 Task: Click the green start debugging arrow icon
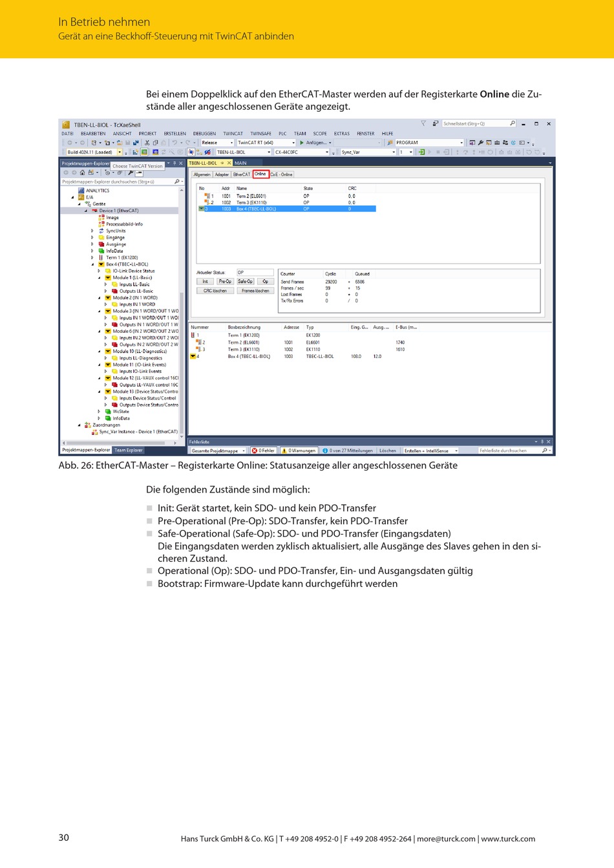[301, 143]
